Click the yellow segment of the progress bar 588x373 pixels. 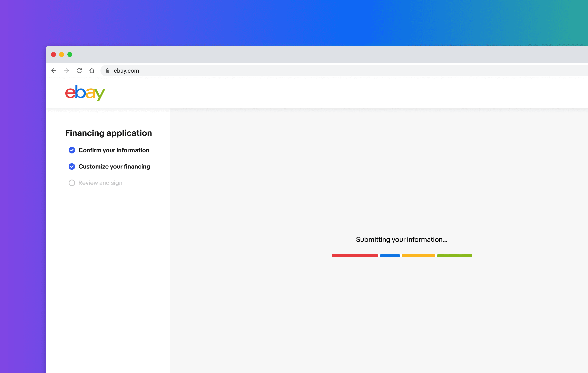click(418, 256)
